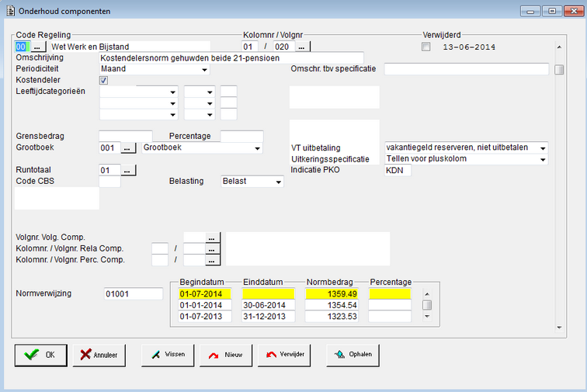This screenshot has height=392, width=587.
Task: Click norm table scrollbar thumb
Action: point(427,305)
